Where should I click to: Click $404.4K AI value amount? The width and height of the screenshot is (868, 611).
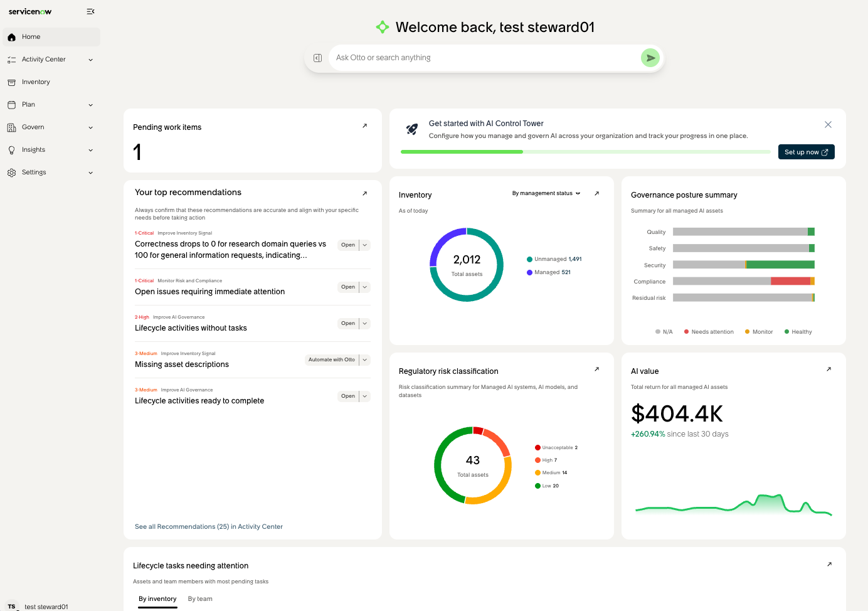coord(677,414)
